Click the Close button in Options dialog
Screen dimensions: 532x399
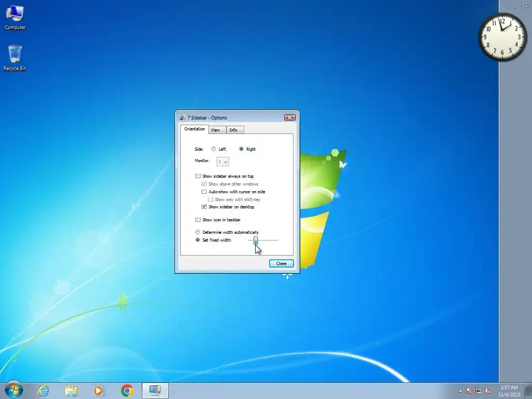pyautogui.click(x=281, y=263)
